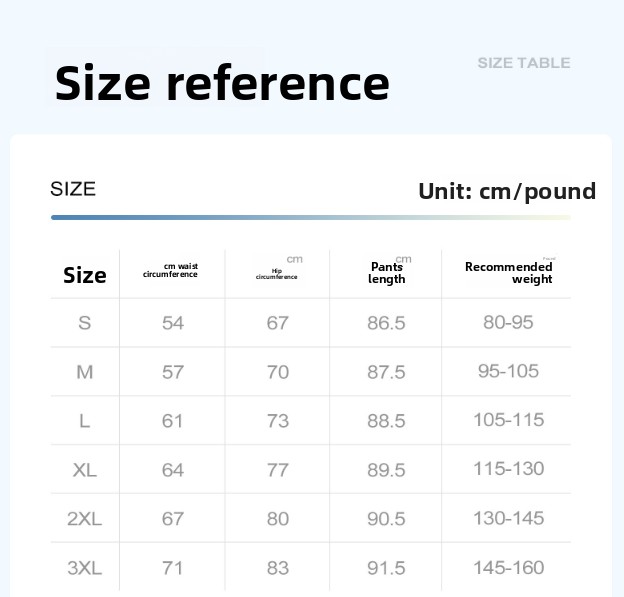Click recommended weight 145-160
Screen dimensions: 624x597
click(x=509, y=568)
